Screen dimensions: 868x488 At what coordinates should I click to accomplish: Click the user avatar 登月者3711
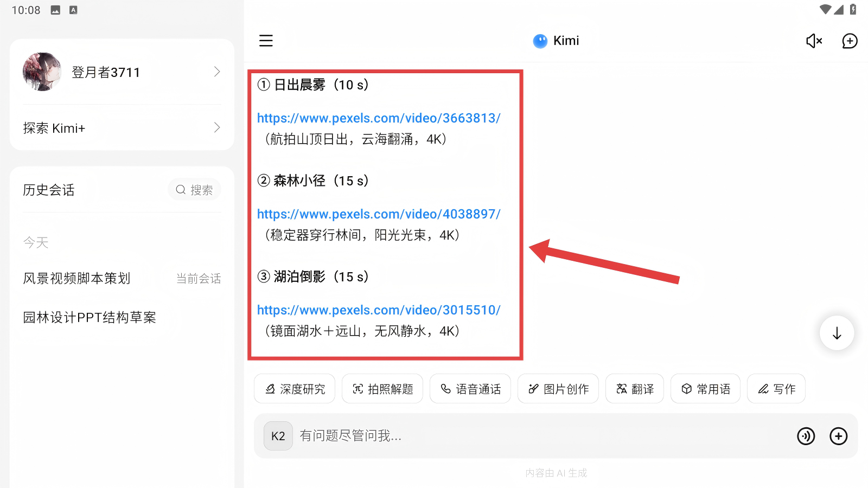coord(42,72)
